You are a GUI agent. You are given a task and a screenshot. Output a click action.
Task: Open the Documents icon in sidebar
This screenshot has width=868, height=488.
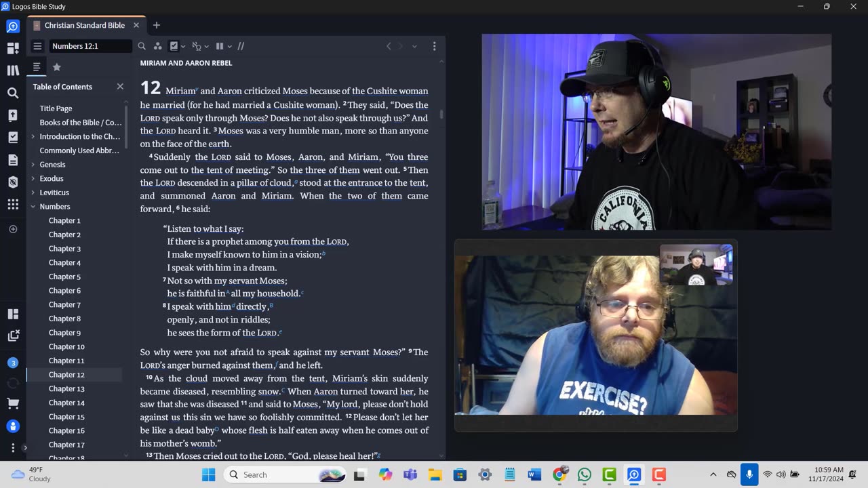pos(13,160)
